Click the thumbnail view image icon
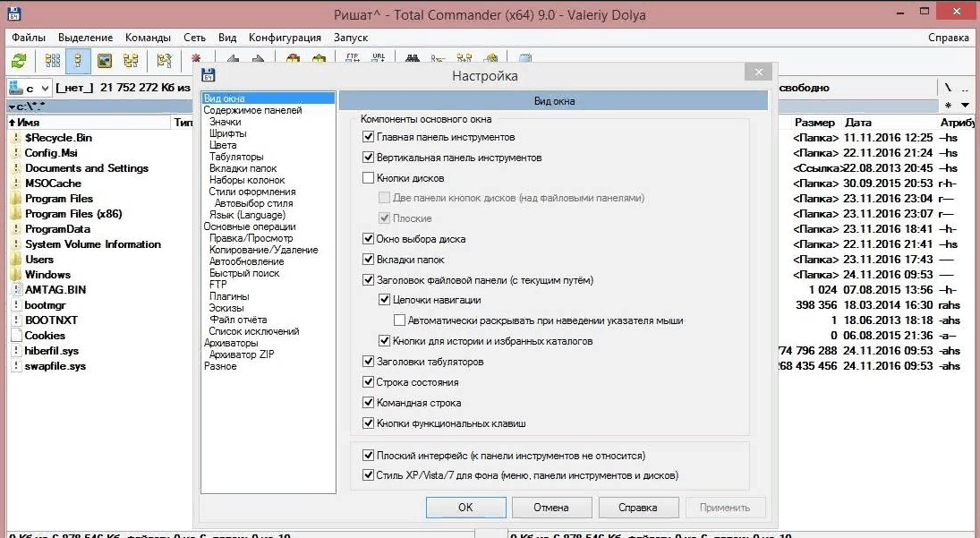 (x=105, y=61)
